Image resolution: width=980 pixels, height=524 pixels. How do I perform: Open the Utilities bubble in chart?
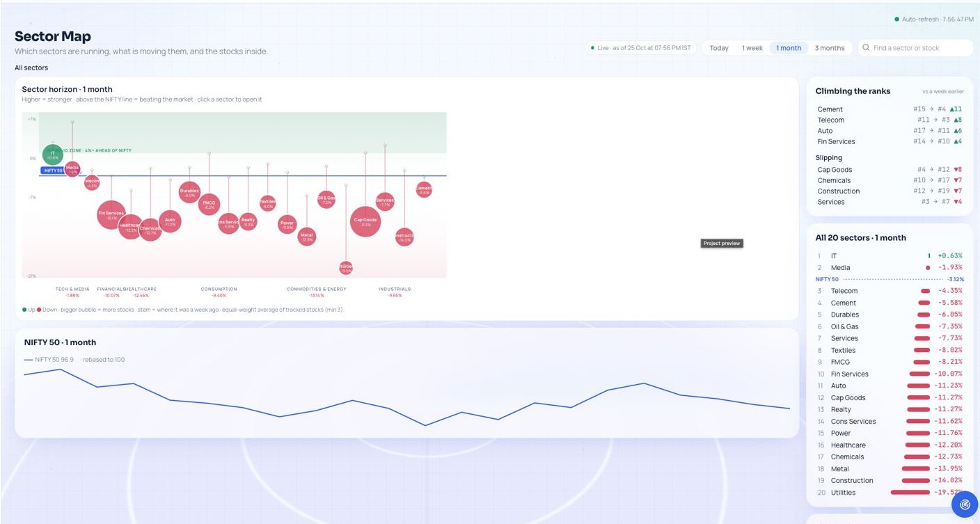point(346,267)
